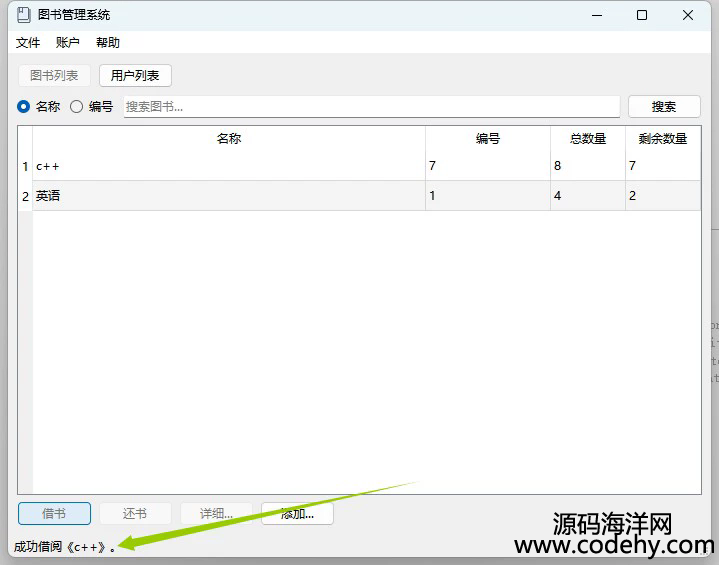Open the 文件 menu

pyautogui.click(x=28, y=43)
